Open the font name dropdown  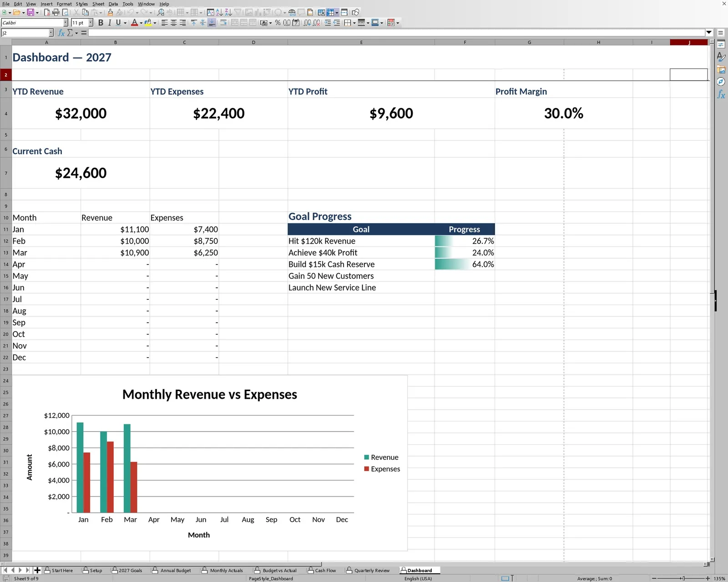coord(66,23)
